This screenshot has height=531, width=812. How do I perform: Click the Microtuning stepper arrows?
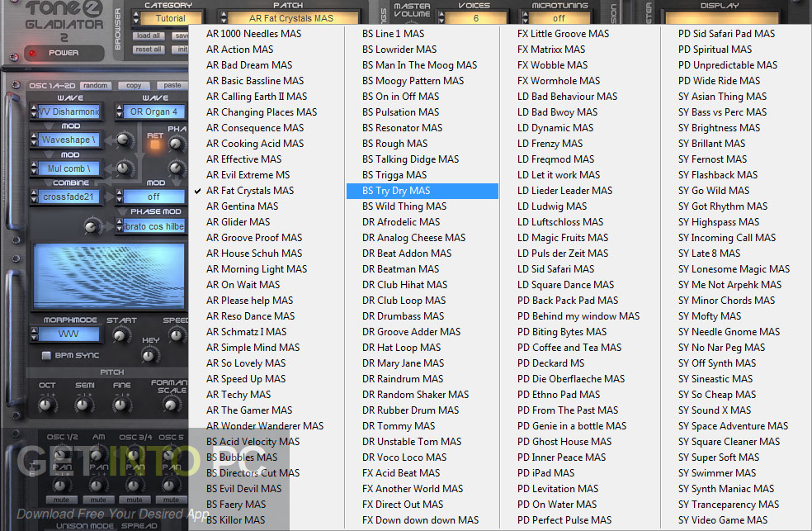(525, 18)
